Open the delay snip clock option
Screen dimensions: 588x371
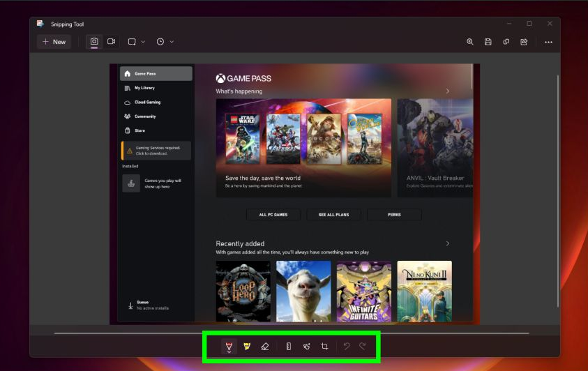[x=160, y=42]
